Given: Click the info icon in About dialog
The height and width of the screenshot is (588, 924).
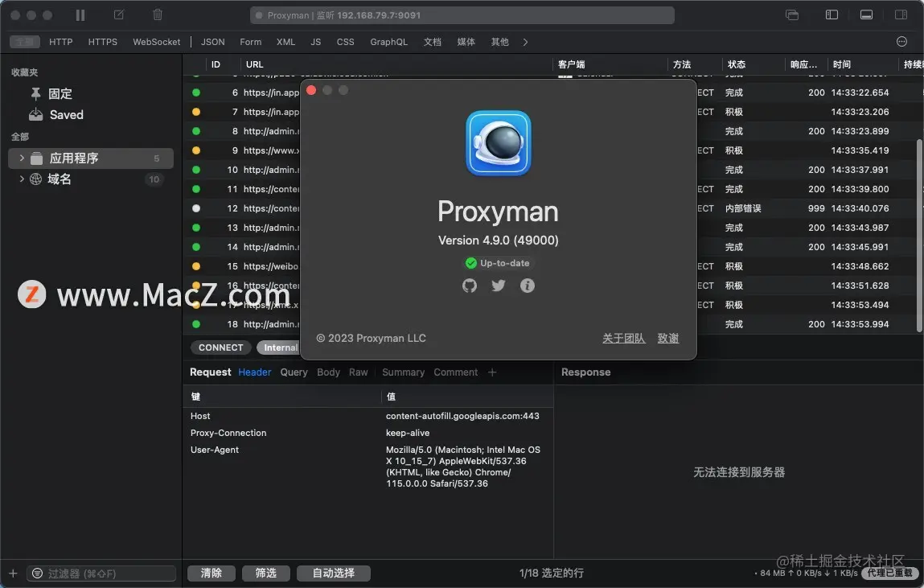Looking at the screenshot, I should 528,286.
